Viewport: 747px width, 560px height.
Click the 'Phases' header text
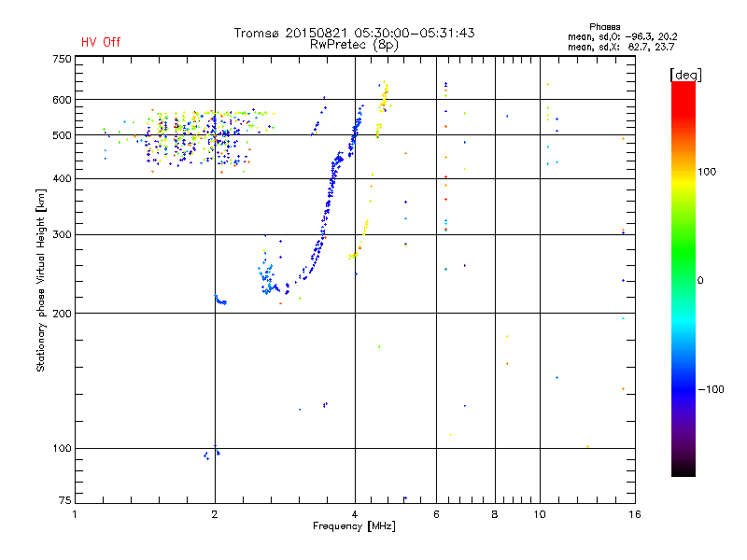tap(604, 27)
